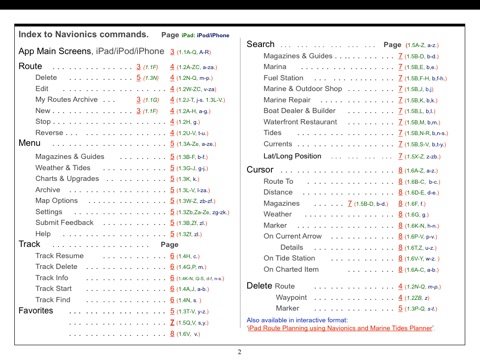480x360 pixels.
Task: Open page 5 link for the Menu heading
Action: pos(172,144)
